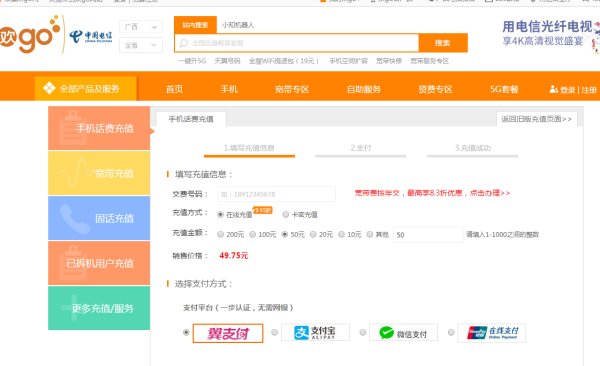Click the magnifier icon in search box

184,43
